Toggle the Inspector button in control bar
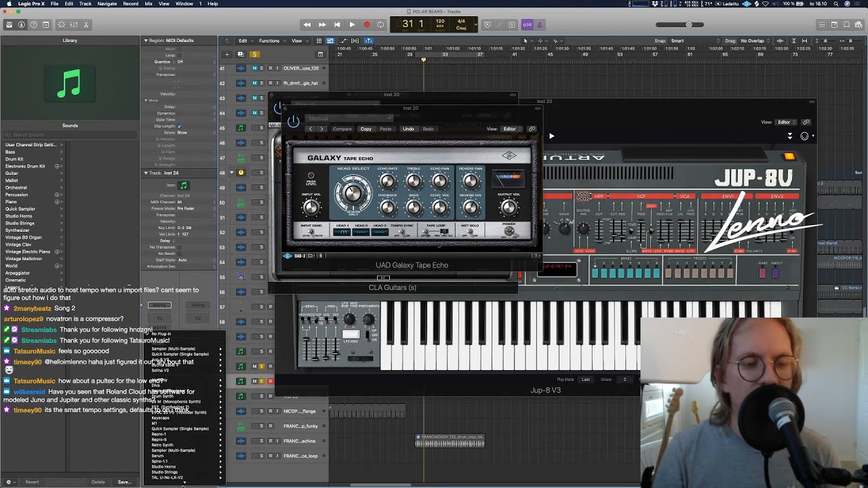Viewport: 868px width, 488px height. click(x=21, y=24)
